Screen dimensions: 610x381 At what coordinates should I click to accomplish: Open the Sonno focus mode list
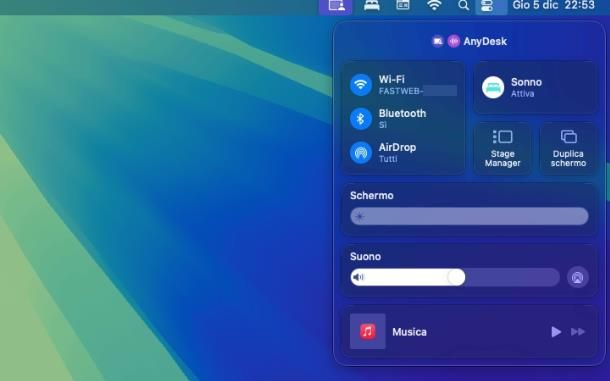pos(526,82)
